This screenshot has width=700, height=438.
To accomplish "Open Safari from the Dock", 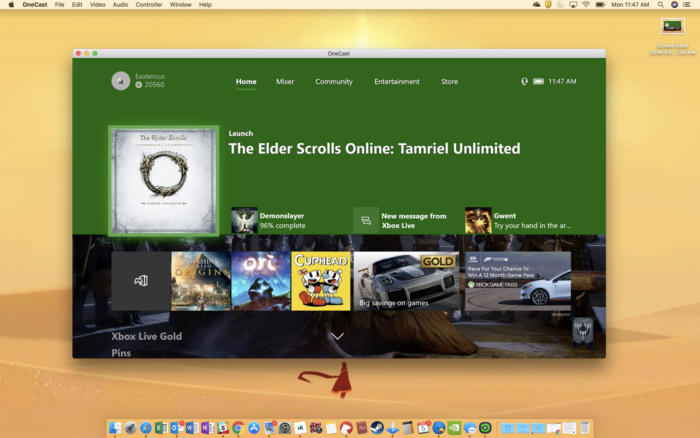I will point(146,428).
